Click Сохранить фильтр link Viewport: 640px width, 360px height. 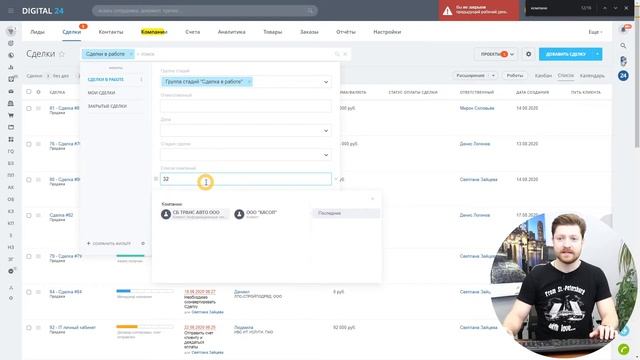coord(109,243)
